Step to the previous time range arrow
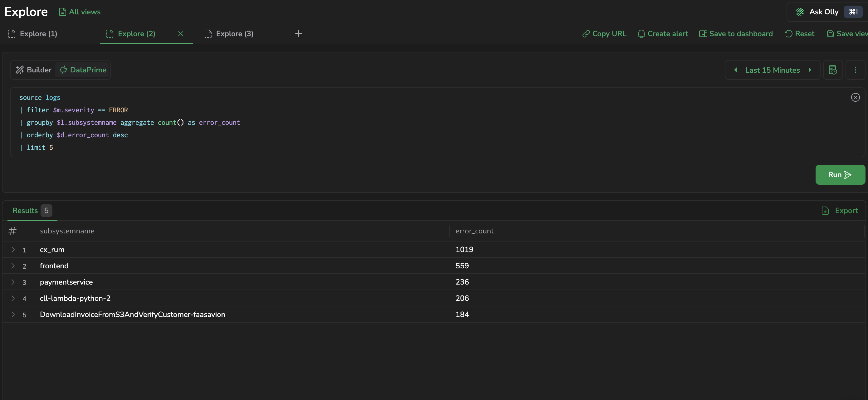The image size is (868, 400). coord(736,70)
